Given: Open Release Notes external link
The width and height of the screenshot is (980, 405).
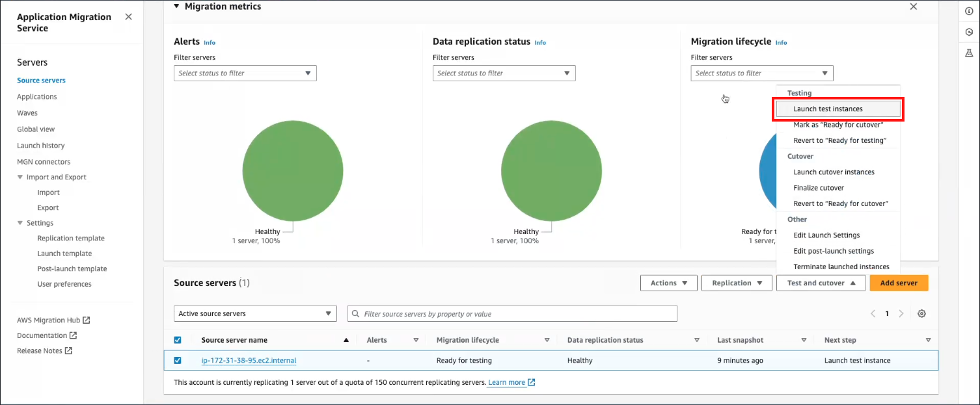Looking at the screenshot, I should click(x=44, y=350).
